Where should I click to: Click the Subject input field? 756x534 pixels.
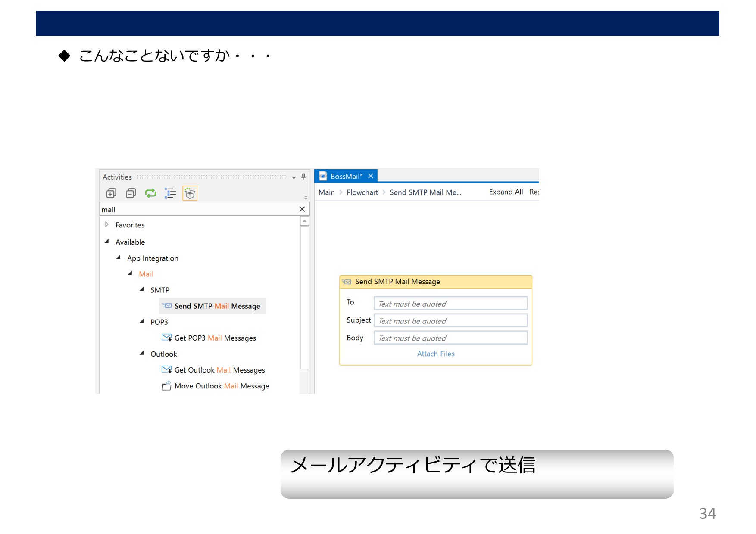click(x=451, y=320)
